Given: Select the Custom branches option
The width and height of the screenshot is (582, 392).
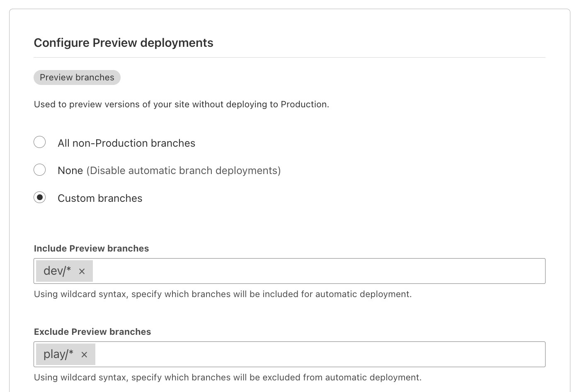Looking at the screenshot, I should tap(39, 198).
